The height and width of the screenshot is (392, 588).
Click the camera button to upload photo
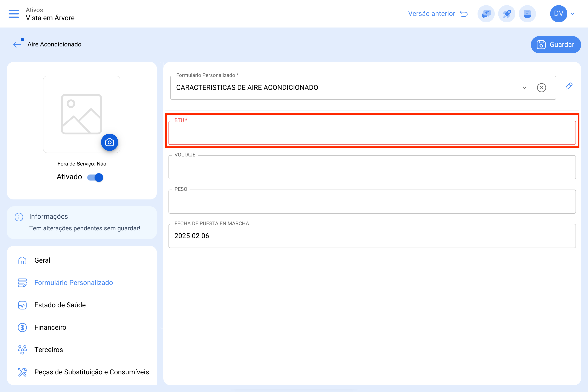pos(110,142)
